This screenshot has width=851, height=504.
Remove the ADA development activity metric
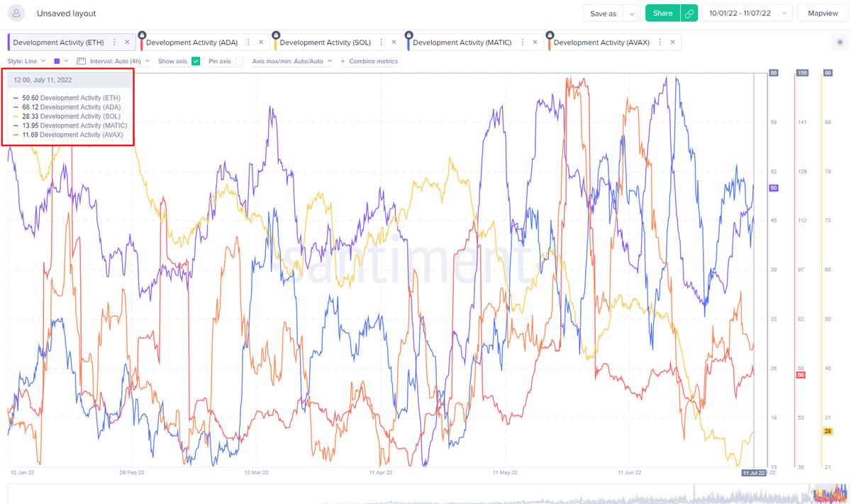(261, 43)
